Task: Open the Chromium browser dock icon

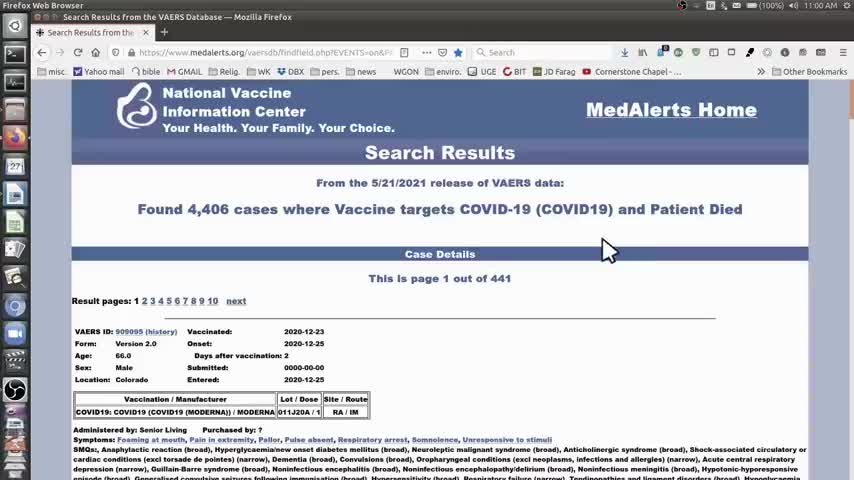Action: 15,306
